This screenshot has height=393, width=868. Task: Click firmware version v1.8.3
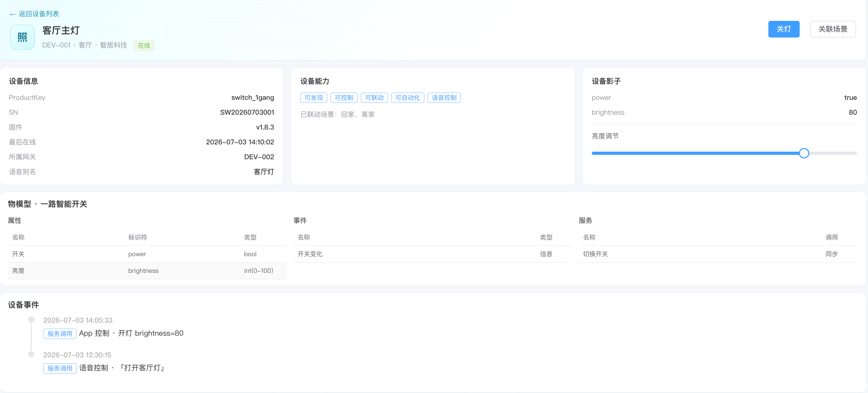[x=265, y=127]
